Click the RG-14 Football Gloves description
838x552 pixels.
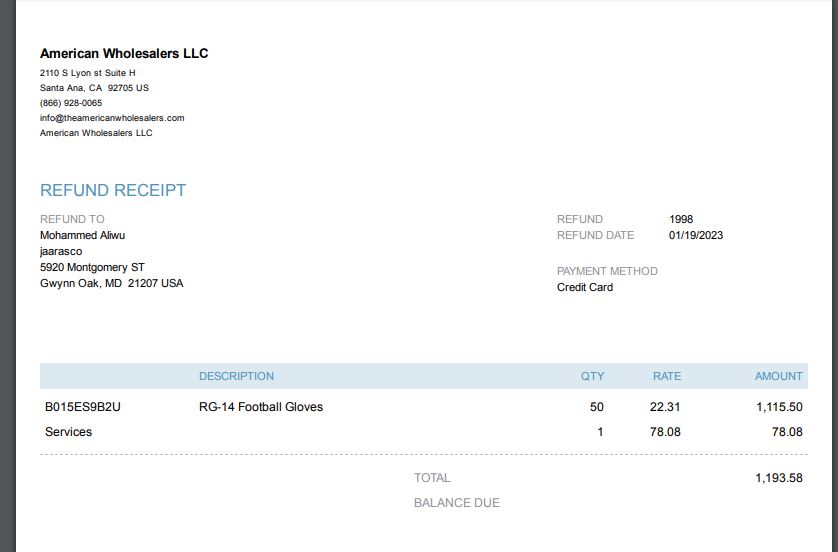[261, 407]
